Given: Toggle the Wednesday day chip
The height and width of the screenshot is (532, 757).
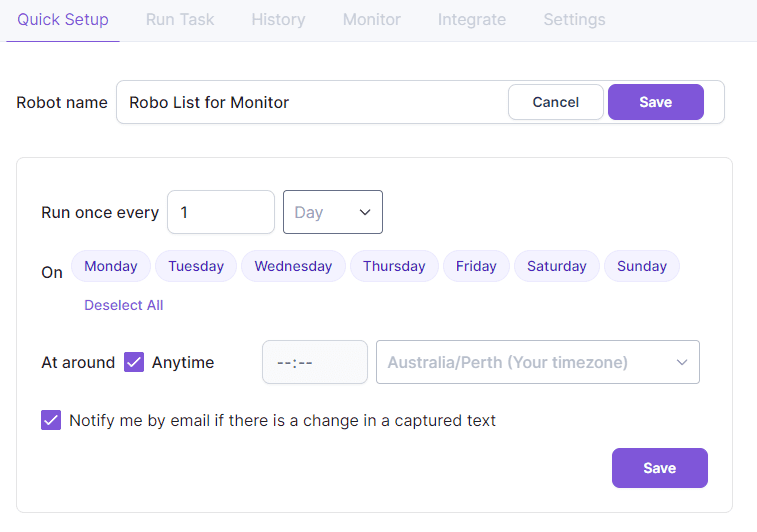Looking at the screenshot, I should point(293,266).
